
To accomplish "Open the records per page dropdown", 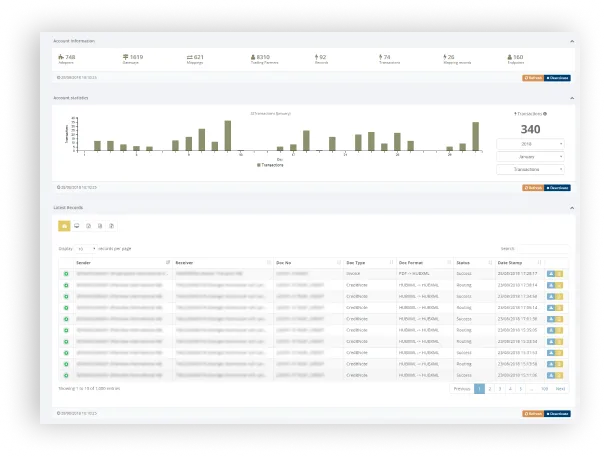I will [x=86, y=249].
